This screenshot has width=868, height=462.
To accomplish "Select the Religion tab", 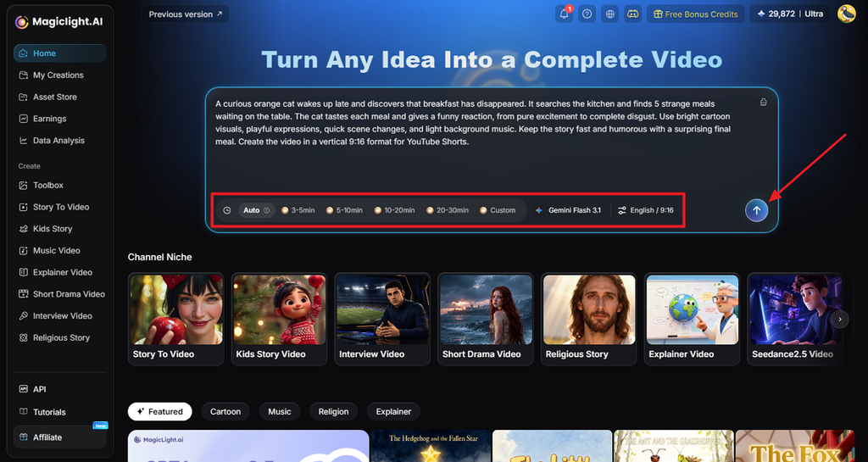I will coord(333,412).
